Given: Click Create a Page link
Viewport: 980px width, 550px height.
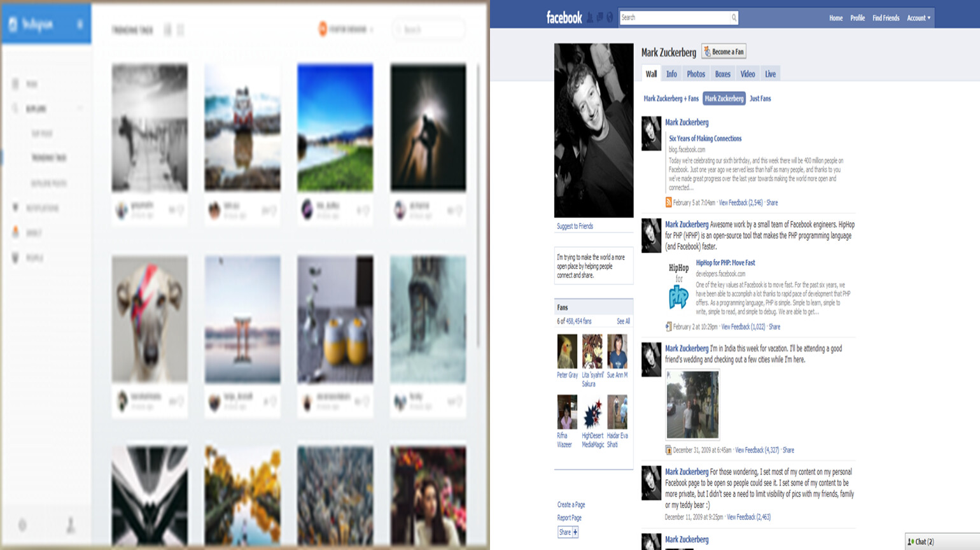Looking at the screenshot, I should (571, 505).
